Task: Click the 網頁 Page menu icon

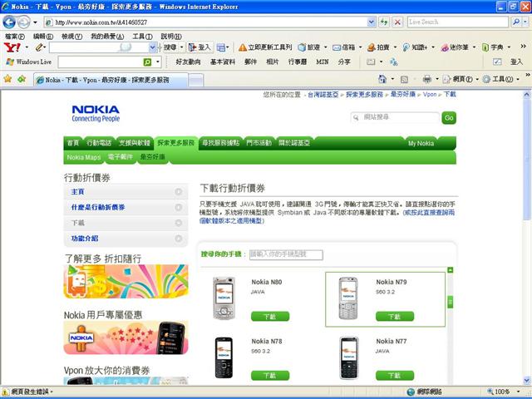Action: click(x=447, y=80)
